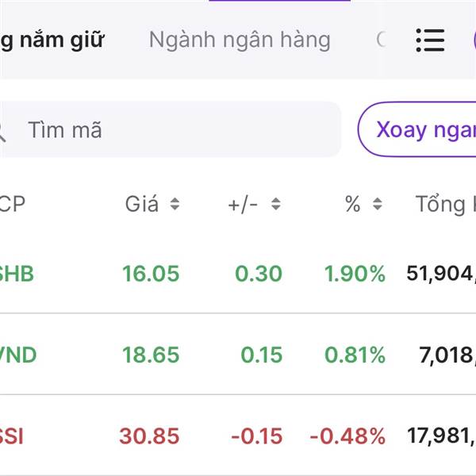Focus the Tìm mã search field
Viewport: 476px width, 476px height.
(x=175, y=129)
